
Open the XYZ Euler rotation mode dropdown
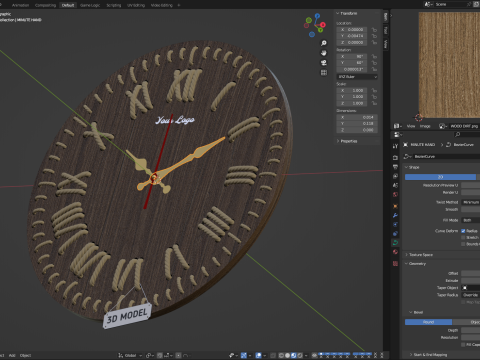[x=357, y=77]
